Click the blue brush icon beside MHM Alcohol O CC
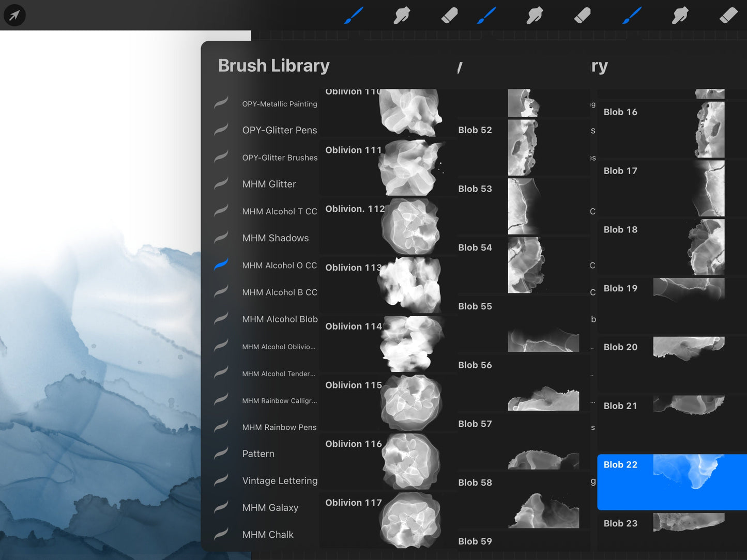 [221, 265]
